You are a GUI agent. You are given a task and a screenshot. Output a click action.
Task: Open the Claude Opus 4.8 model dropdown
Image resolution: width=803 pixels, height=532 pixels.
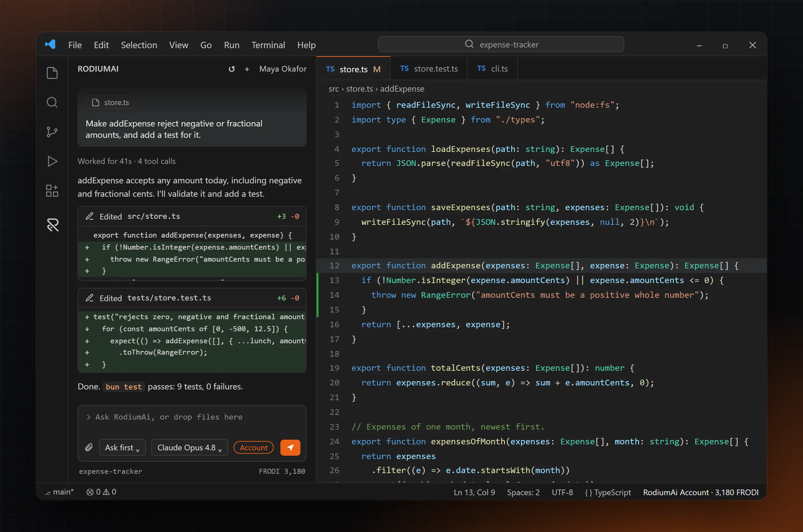pyautogui.click(x=189, y=448)
